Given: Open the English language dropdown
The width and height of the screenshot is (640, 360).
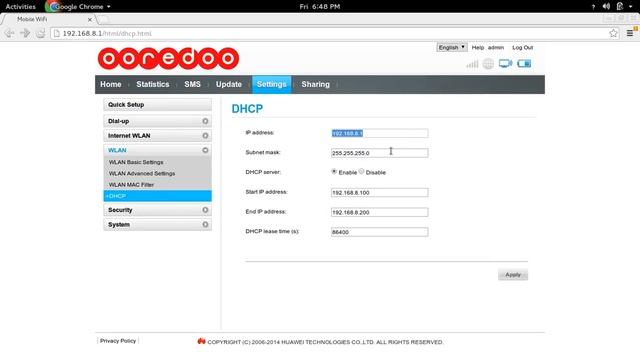Looking at the screenshot, I should (451, 47).
